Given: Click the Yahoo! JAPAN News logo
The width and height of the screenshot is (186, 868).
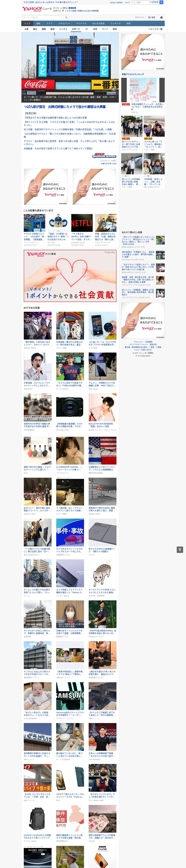Looking at the screenshot, I should [x=37, y=9].
